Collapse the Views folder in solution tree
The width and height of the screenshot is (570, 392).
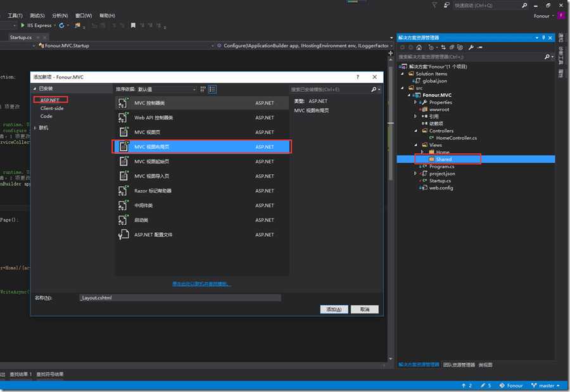tap(415, 145)
